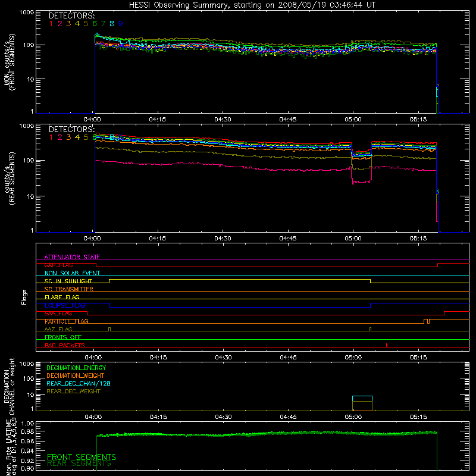Screen dimensions: 476x476
Task: Click the SAA_FLAG label
Action: pyautogui.click(x=58, y=314)
